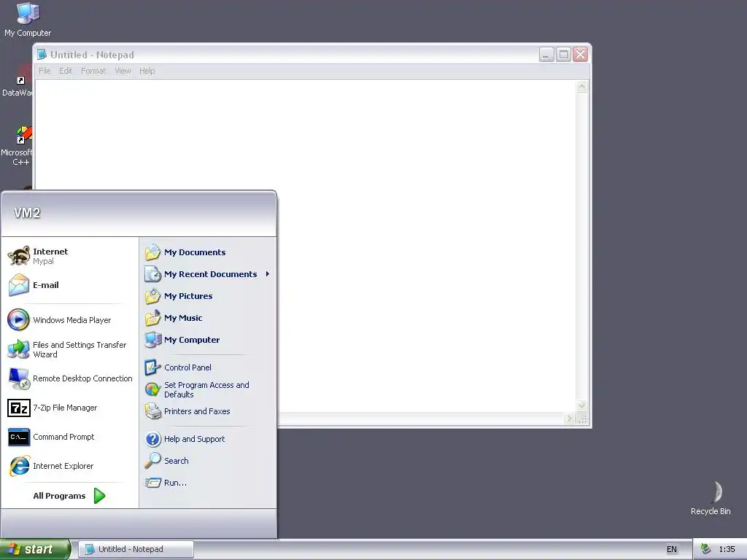Launch Command Prompt icon
The width and height of the screenshot is (747, 560).
point(19,437)
